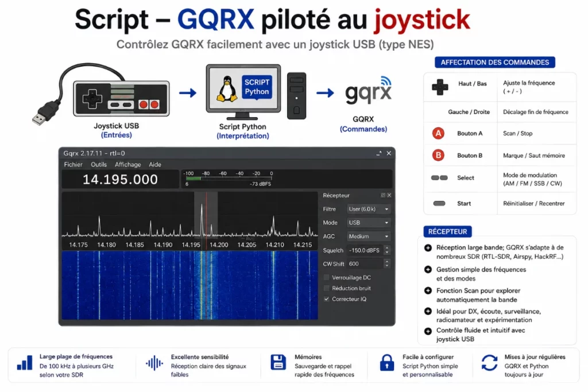Click the 14.180 frequency axis label
Screen dimensions: 588x392
coord(106,244)
